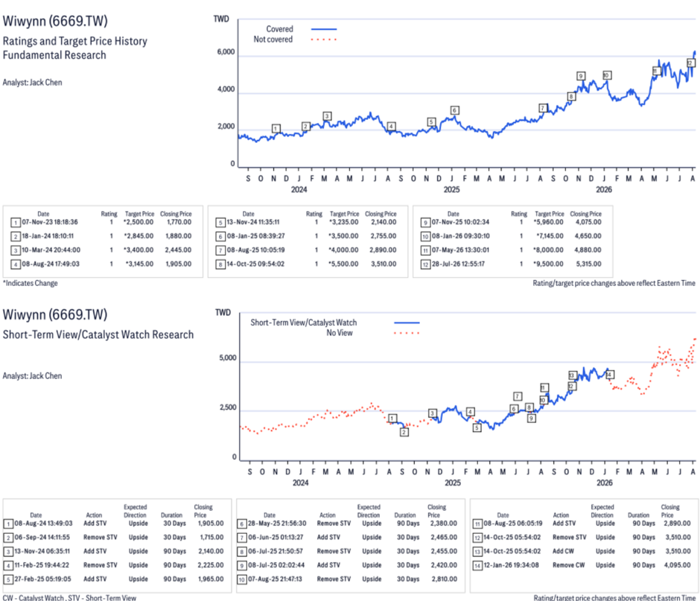Click the date 07-Nov-23 18:18:36
Image resolution: width=700 pixels, height=601 pixels.
coord(50,222)
